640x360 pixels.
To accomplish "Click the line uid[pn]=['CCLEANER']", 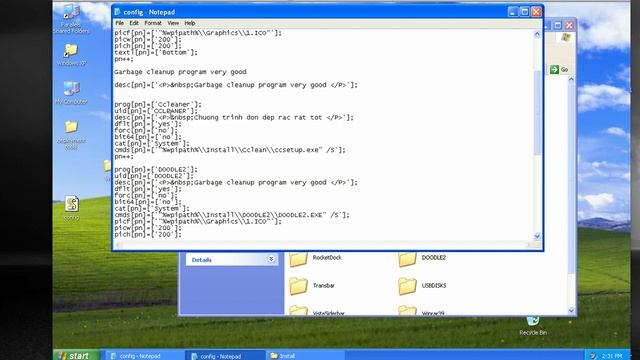I will [156, 111].
